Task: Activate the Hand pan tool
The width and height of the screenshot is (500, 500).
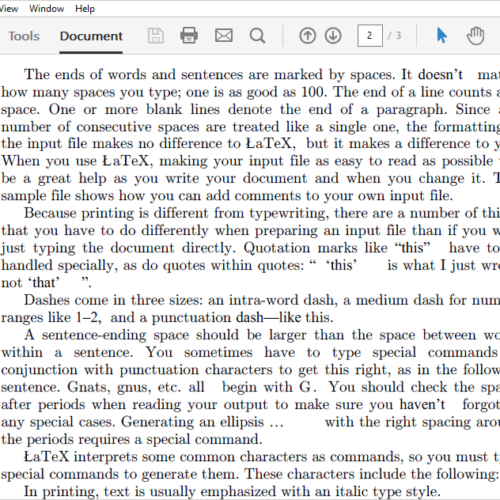Action: [475, 36]
